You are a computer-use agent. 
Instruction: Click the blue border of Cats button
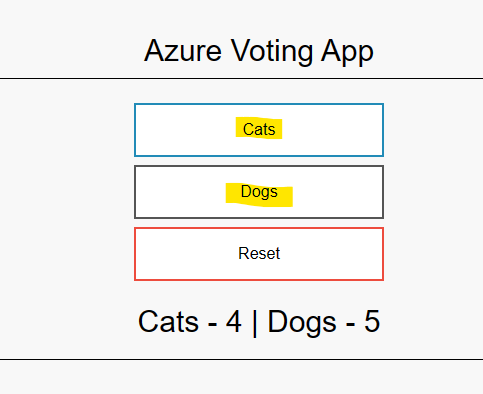click(x=259, y=104)
